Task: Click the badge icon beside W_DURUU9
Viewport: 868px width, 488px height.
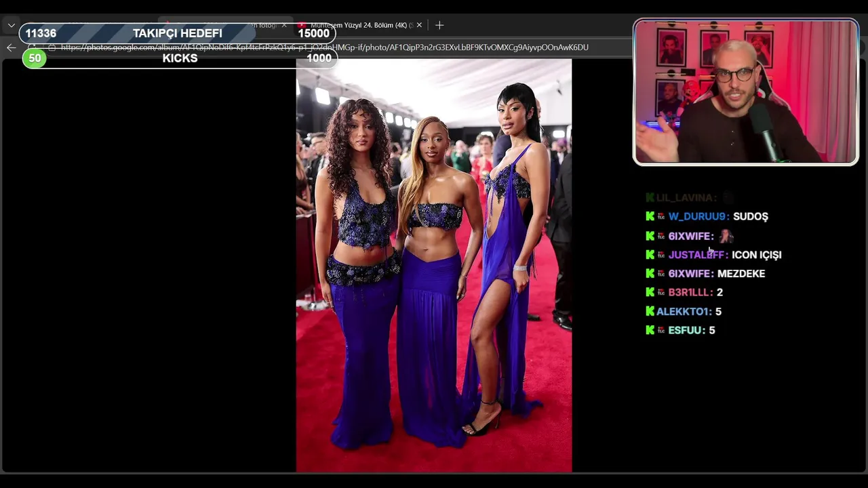Action: coord(661,216)
